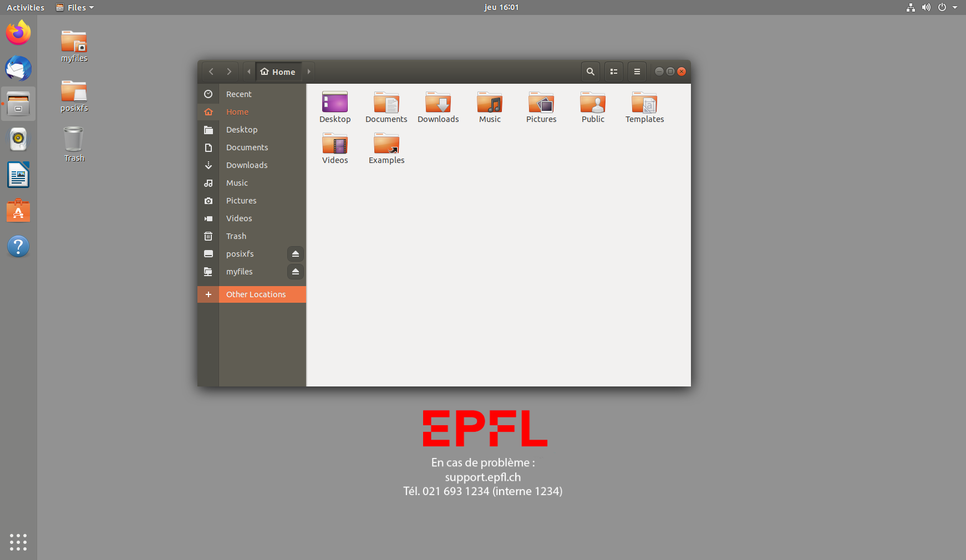This screenshot has width=966, height=560.
Task: Open the Files application menu
Action: point(75,7)
